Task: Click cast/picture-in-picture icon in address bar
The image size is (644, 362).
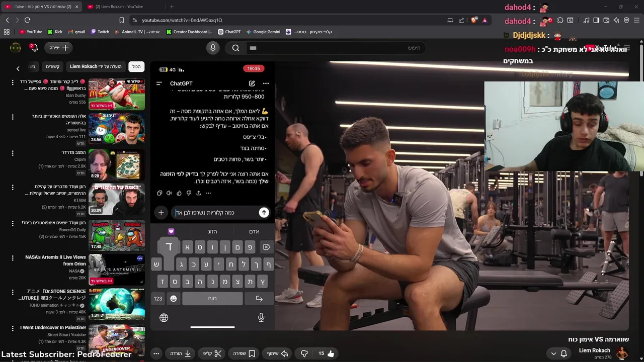Action: (x=450, y=20)
